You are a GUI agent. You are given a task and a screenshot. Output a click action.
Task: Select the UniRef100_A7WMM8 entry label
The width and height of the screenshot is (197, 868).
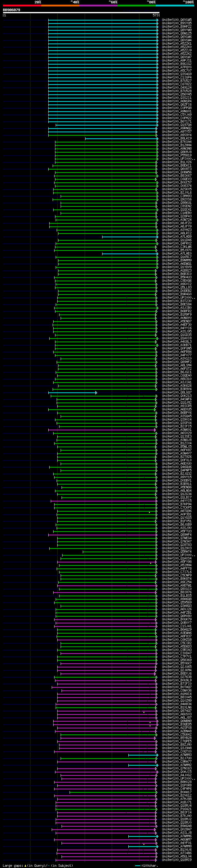click(x=177, y=847)
